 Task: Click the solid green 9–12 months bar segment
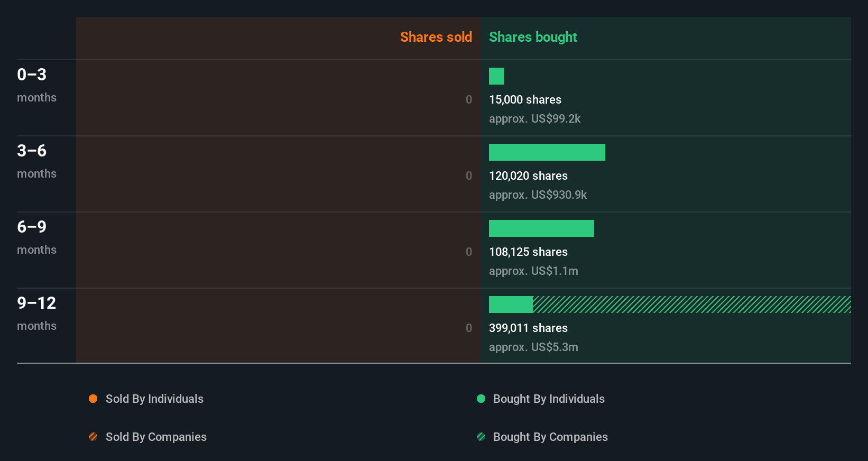click(x=511, y=305)
